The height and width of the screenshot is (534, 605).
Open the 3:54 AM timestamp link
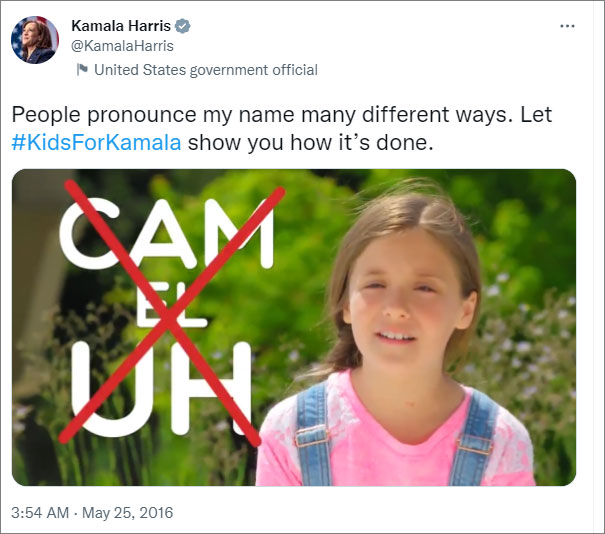pos(40,513)
